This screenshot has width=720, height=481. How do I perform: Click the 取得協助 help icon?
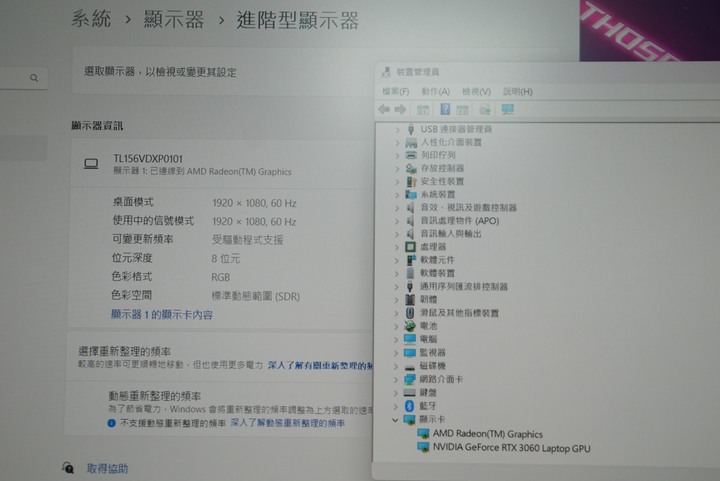tap(68, 468)
